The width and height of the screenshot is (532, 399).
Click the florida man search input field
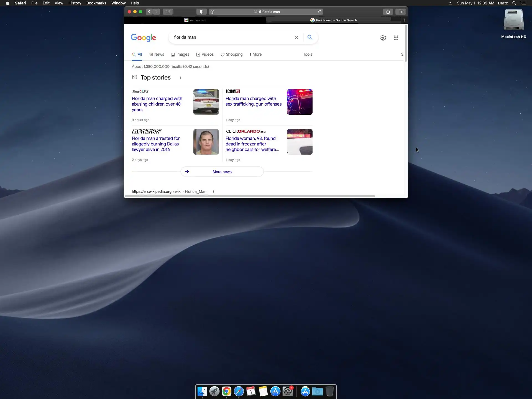coord(230,37)
